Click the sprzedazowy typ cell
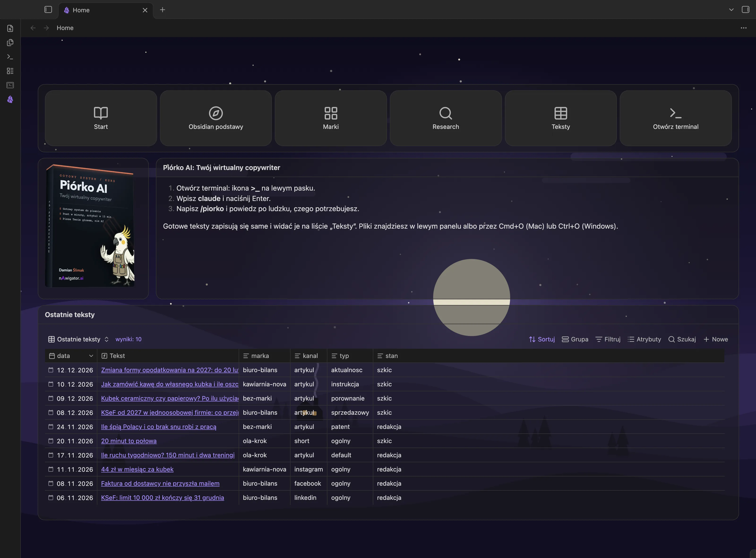The width and height of the screenshot is (756, 558). pyautogui.click(x=350, y=412)
